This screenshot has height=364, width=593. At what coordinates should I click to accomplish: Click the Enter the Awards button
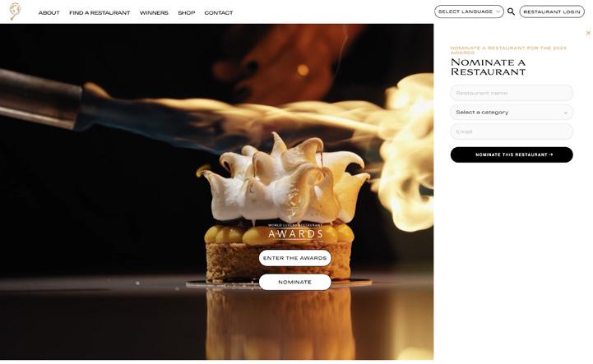(295, 258)
